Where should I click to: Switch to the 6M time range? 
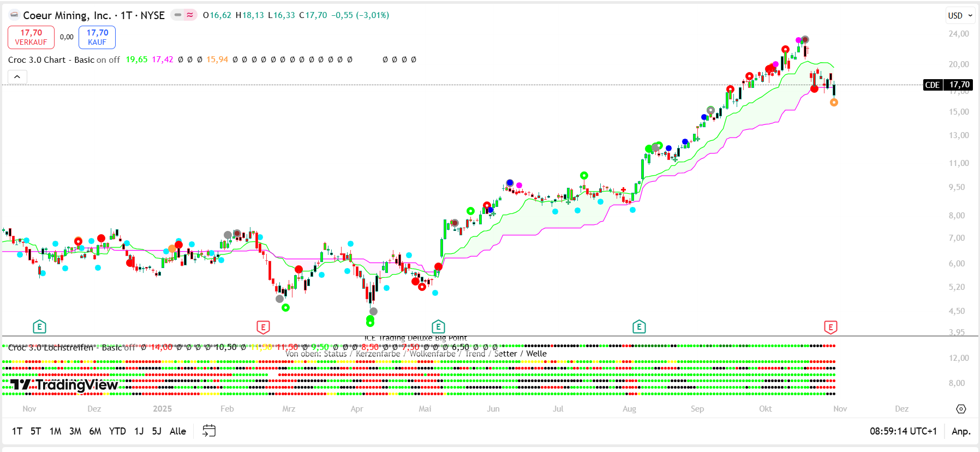click(x=95, y=431)
